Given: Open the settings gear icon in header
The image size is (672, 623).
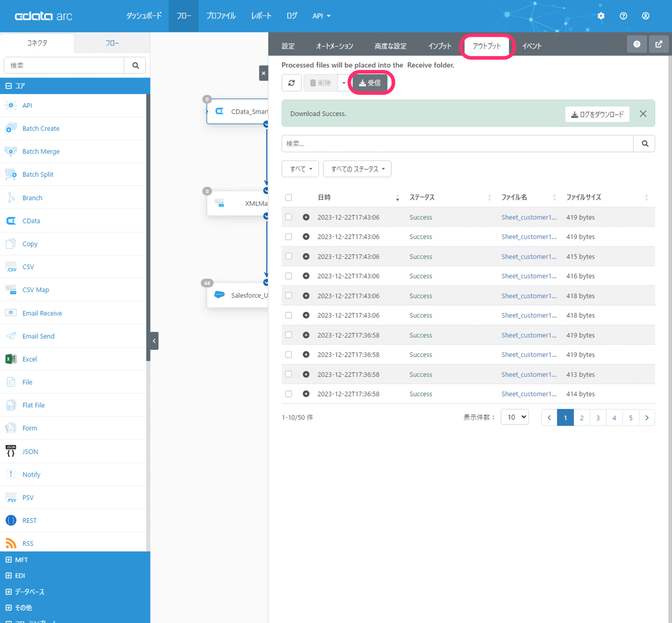Looking at the screenshot, I should (601, 16).
